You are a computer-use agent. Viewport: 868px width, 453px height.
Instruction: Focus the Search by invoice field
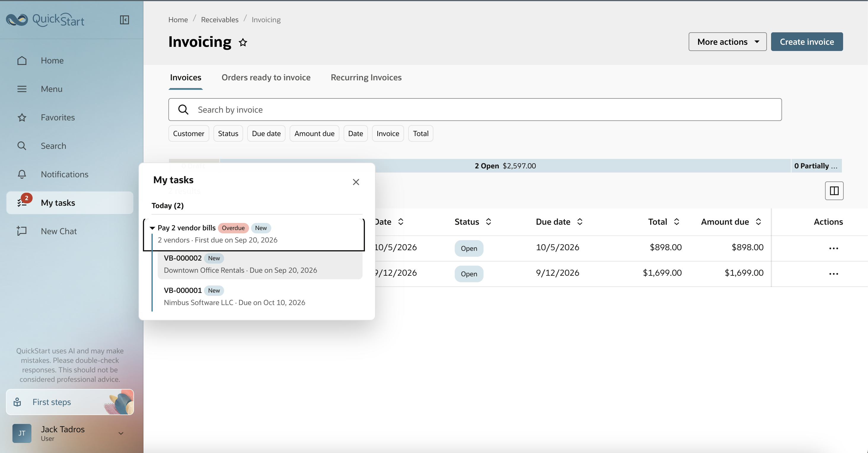click(x=475, y=109)
